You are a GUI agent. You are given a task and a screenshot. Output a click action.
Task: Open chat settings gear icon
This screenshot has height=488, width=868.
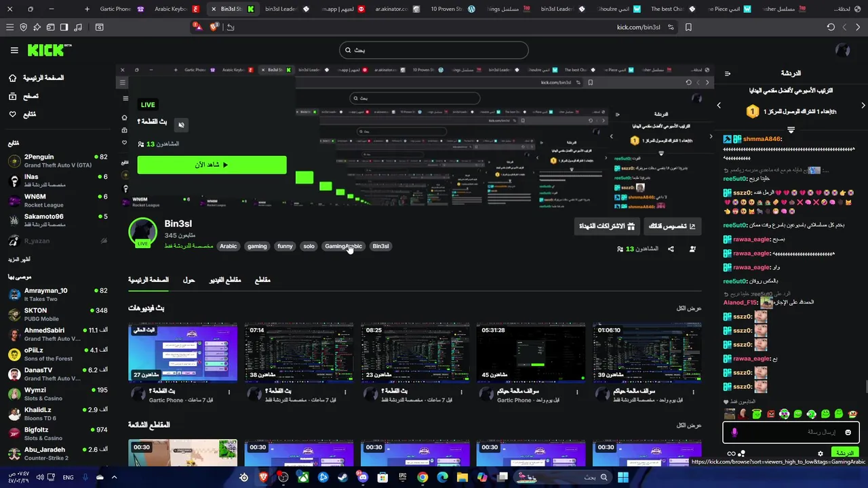click(821, 453)
